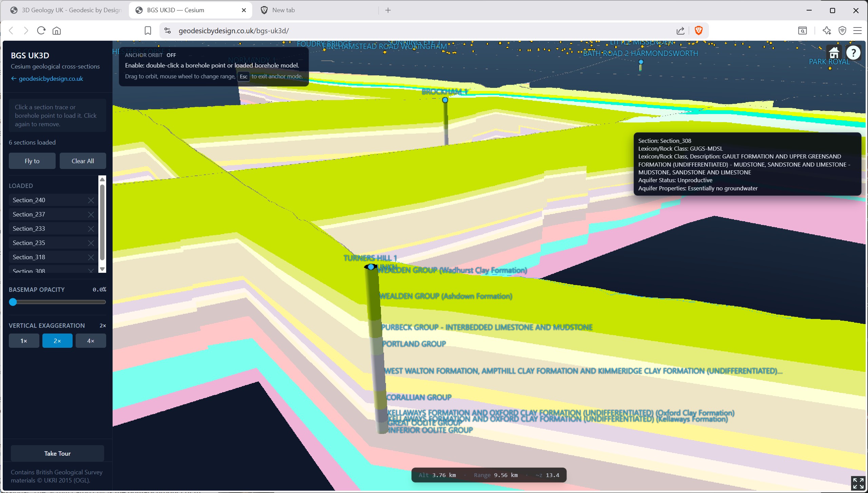Go forward with the browser forward arrow
This screenshot has width=868, height=493.
click(x=26, y=31)
